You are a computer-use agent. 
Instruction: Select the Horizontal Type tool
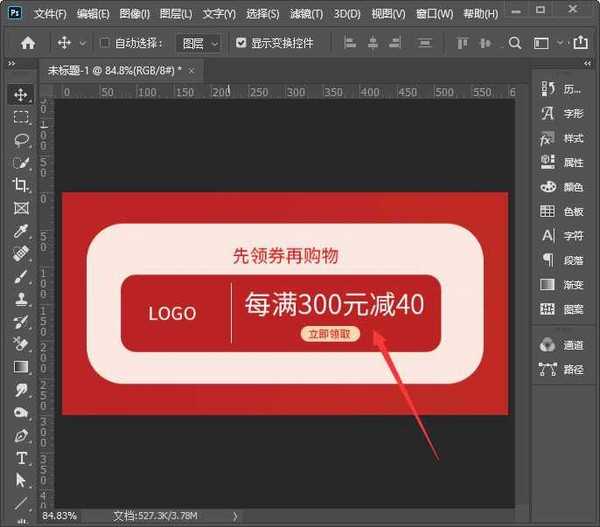coord(21,458)
